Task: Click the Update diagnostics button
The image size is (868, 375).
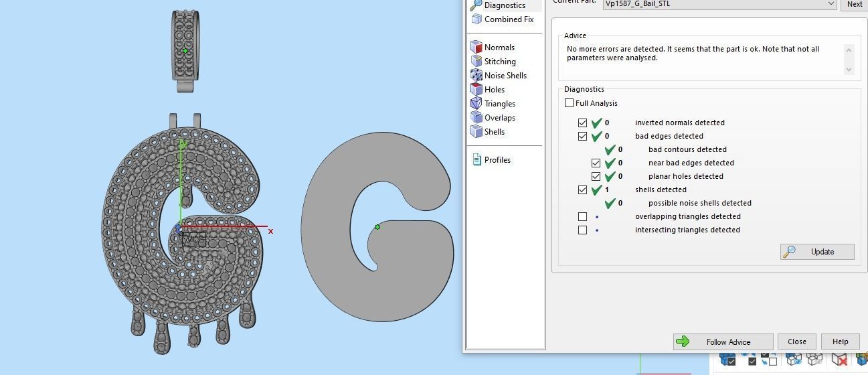Action: pos(817,252)
